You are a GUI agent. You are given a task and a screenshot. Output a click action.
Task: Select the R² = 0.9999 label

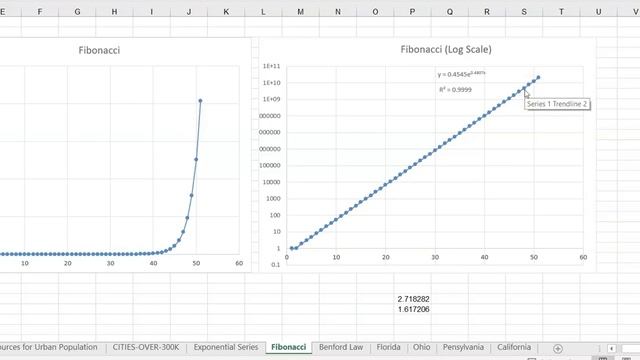455,89
